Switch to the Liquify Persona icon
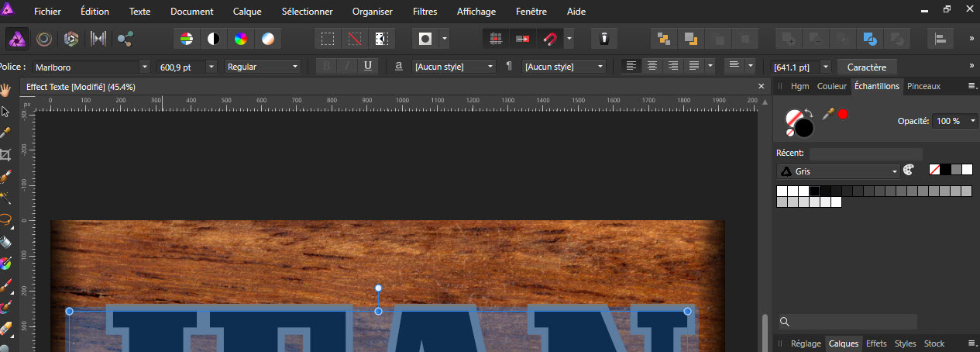Viewport: 980px width, 352px height. (x=45, y=38)
